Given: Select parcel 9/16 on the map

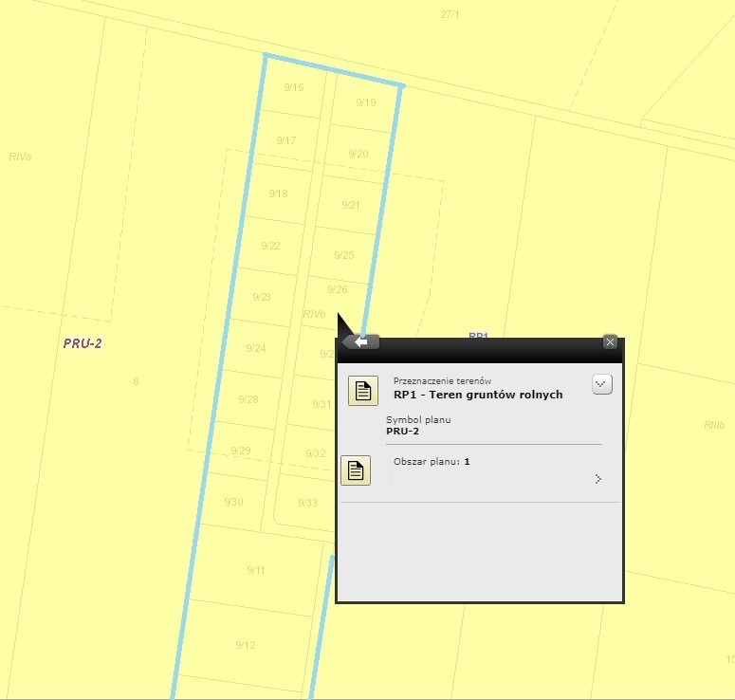Looking at the screenshot, I should tap(294, 87).
